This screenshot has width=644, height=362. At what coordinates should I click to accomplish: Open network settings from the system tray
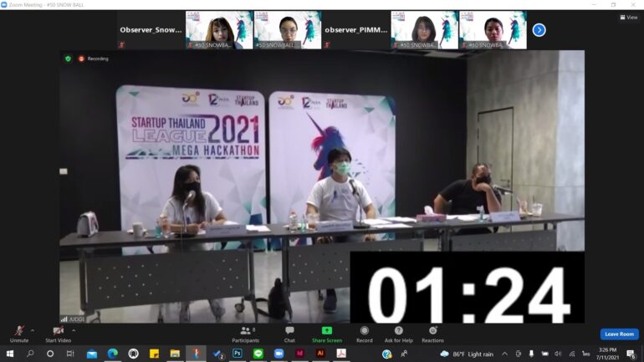[x=572, y=354]
